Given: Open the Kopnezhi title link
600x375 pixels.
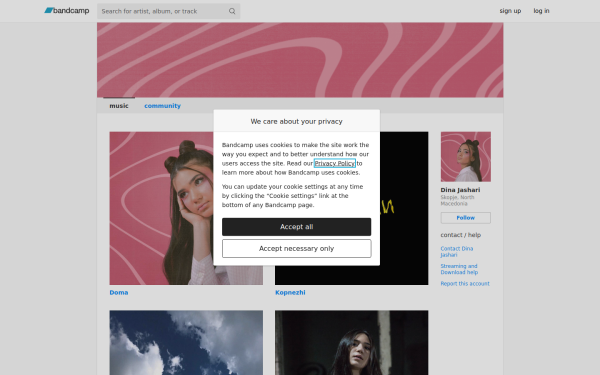Looking at the screenshot, I should [290, 292].
